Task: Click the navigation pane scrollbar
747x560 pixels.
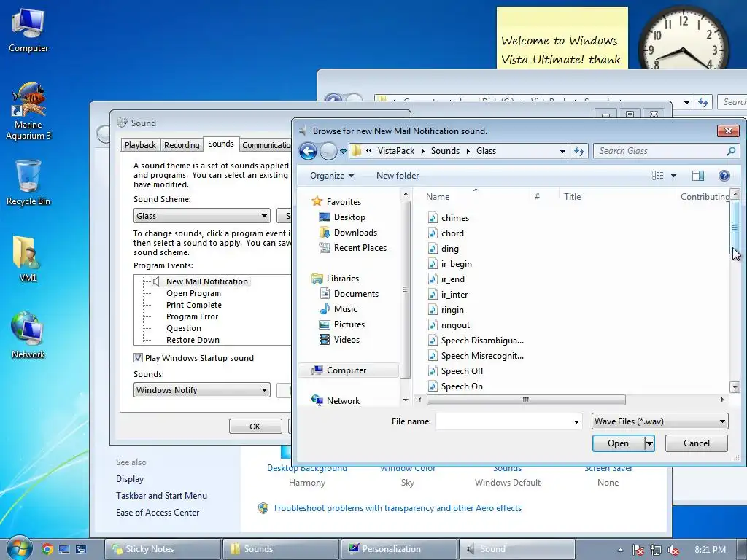Action: (405, 289)
